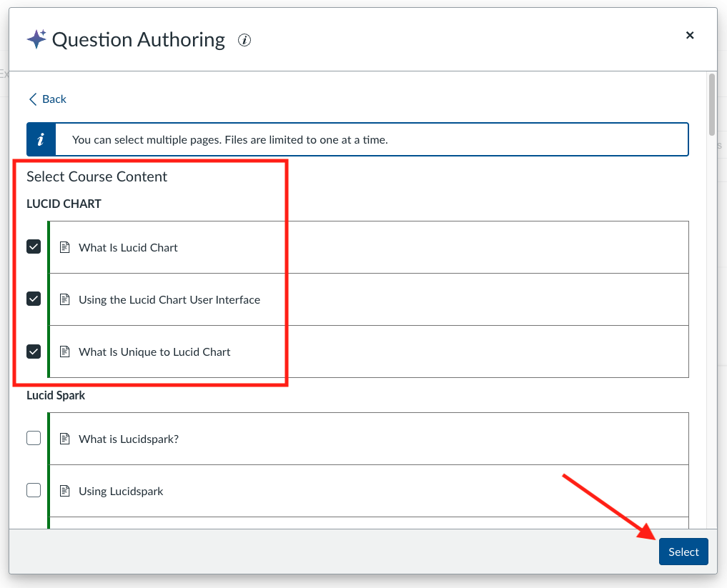Click the sparkle icon beside Question Authoring
This screenshot has height=588, width=727.
click(x=36, y=39)
